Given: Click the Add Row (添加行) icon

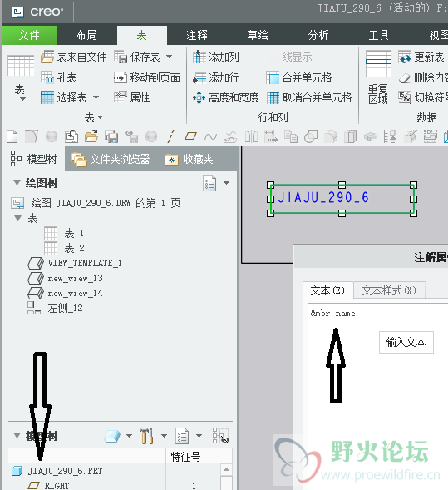Looking at the screenshot, I should tap(199, 77).
